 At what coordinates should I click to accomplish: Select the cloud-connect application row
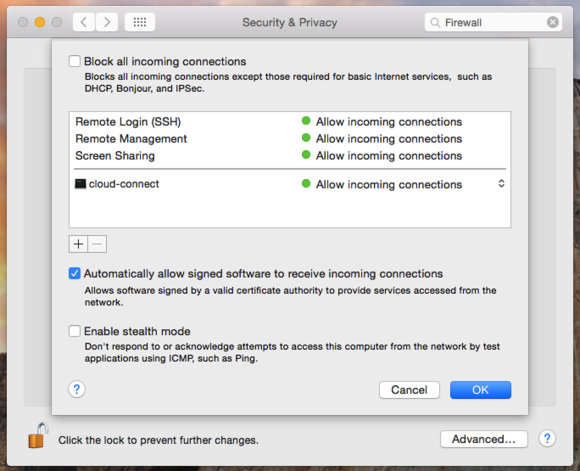[290, 184]
